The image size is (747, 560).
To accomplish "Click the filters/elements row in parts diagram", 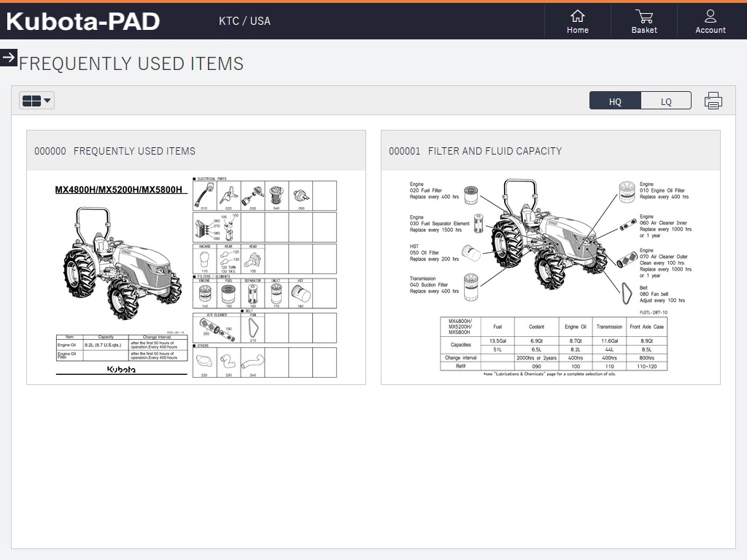I will (x=265, y=293).
